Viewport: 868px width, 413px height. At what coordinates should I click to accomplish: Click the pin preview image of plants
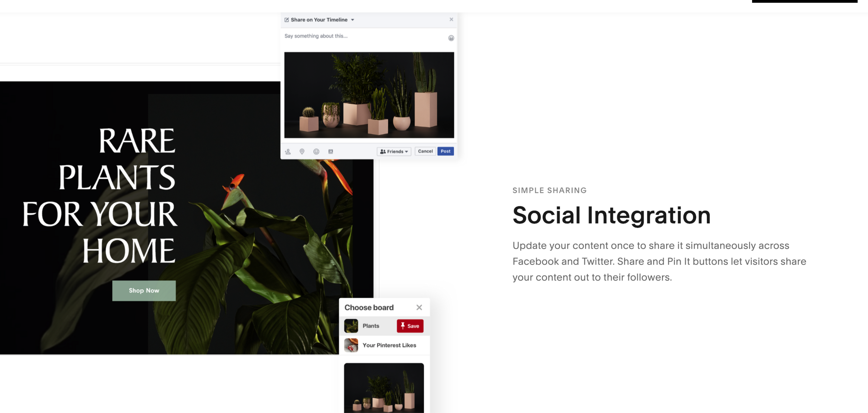tap(384, 388)
